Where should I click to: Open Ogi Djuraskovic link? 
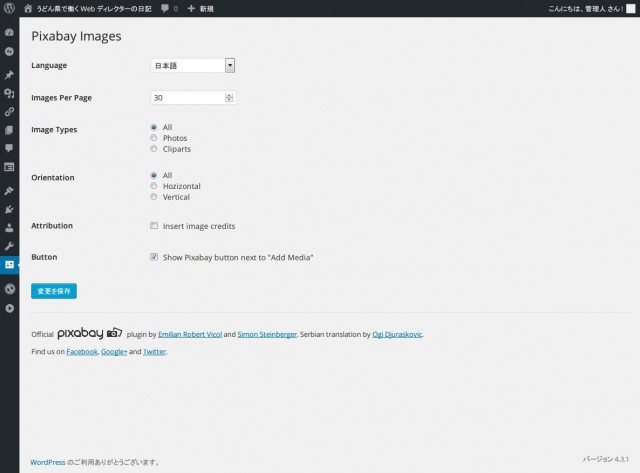pyautogui.click(x=397, y=334)
